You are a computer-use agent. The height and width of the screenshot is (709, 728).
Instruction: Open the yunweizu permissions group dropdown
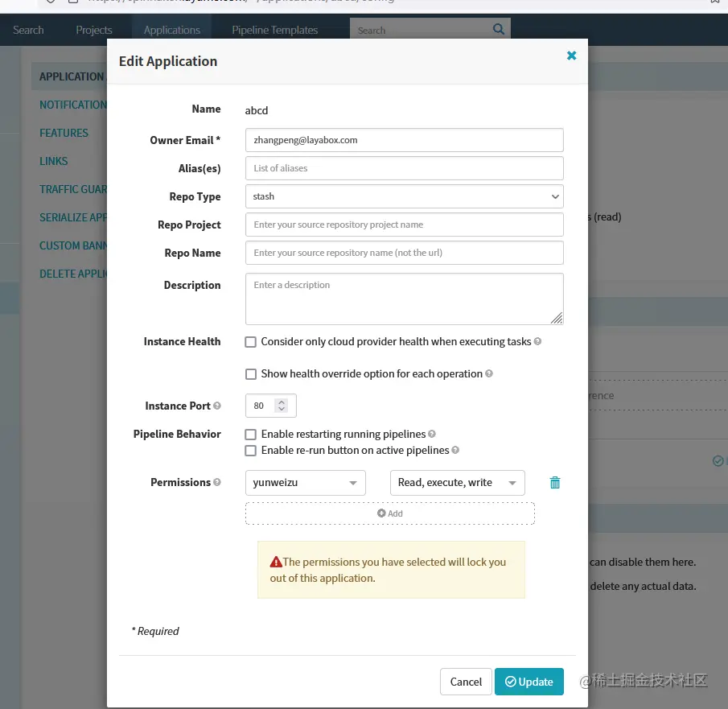pos(306,483)
